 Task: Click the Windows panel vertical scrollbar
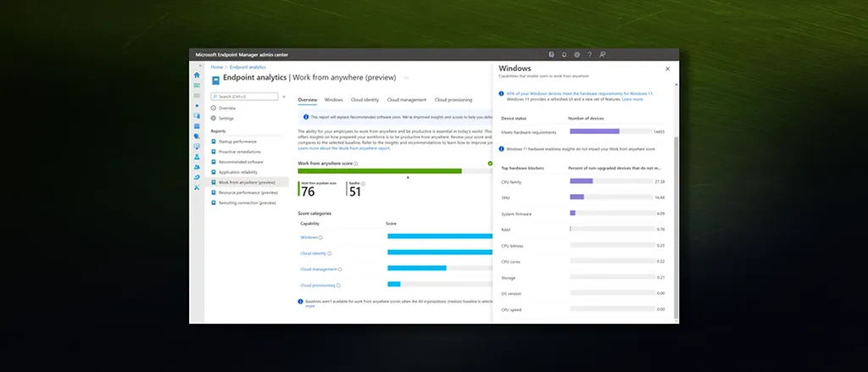click(676, 227)
